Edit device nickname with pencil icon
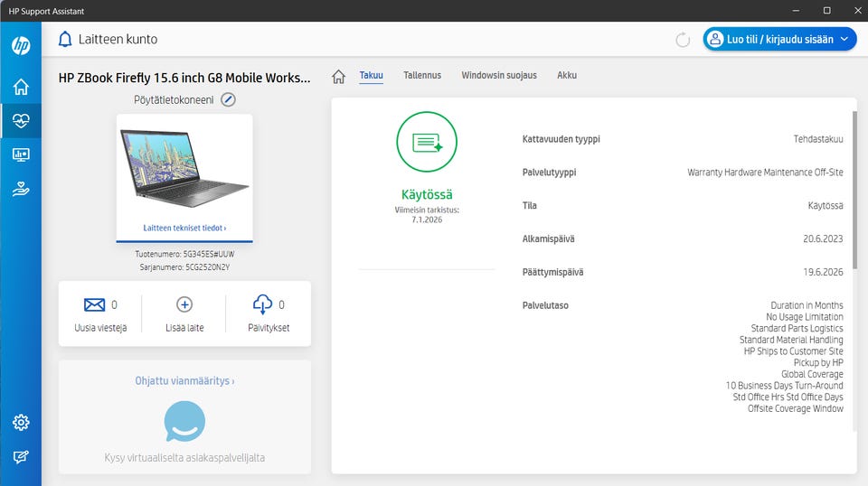 (228, 99)
